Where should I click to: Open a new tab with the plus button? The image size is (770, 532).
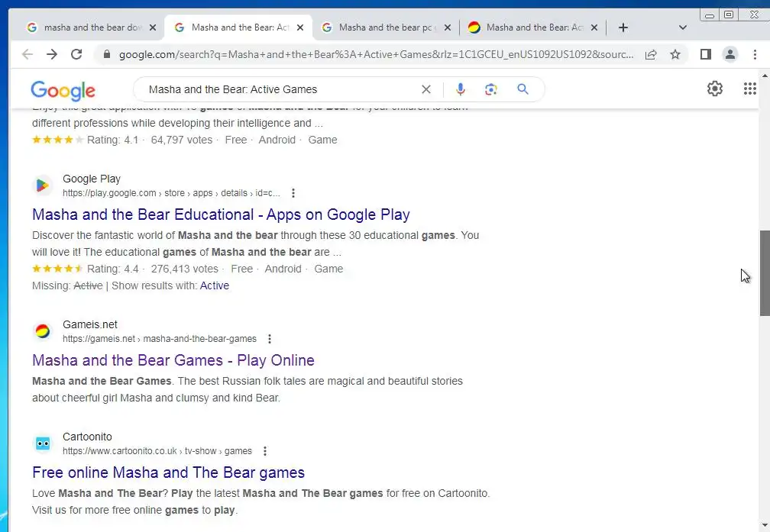(x=623, y=27)
